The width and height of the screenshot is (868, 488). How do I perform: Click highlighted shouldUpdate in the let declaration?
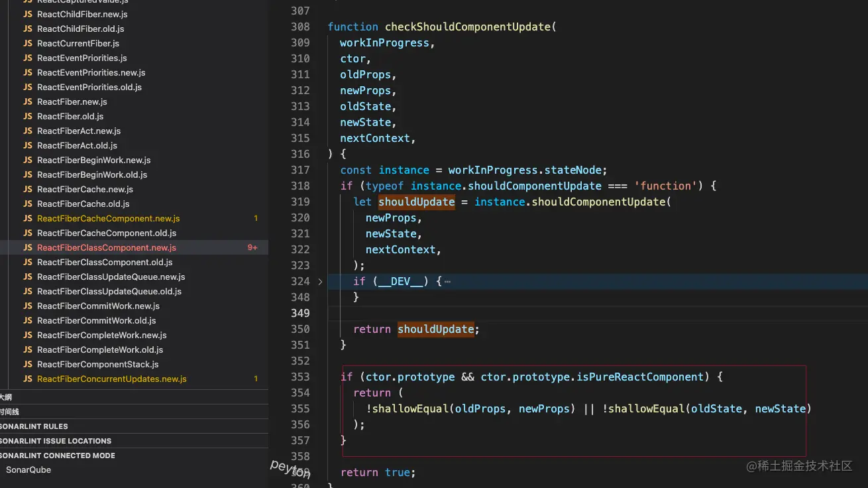[417, 202]
